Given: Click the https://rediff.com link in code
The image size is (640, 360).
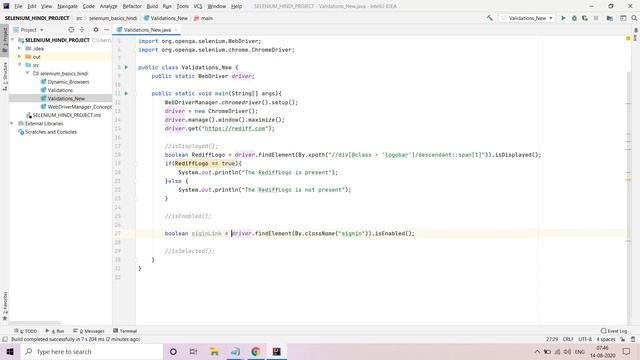Looking at the screenshot, I should [235, 128].
